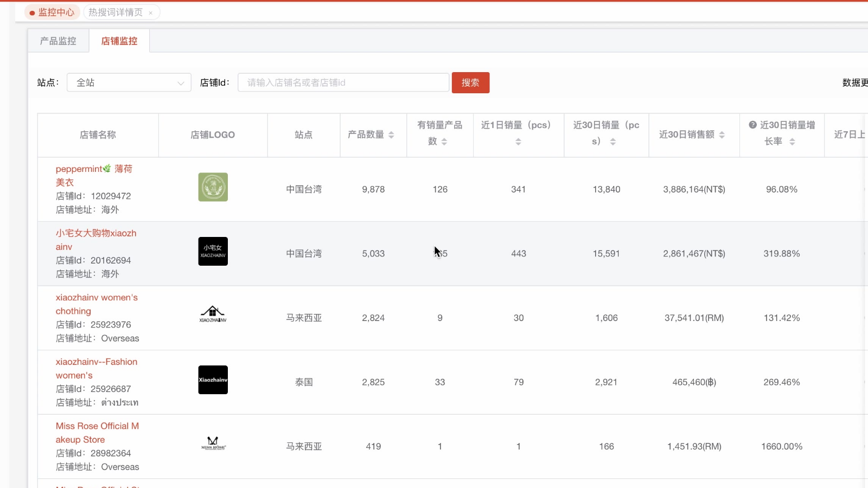Click help icon beside 近30日销量增长率
Image resolution: width=868 pixels, height=488 pixels.
point(752,125)
